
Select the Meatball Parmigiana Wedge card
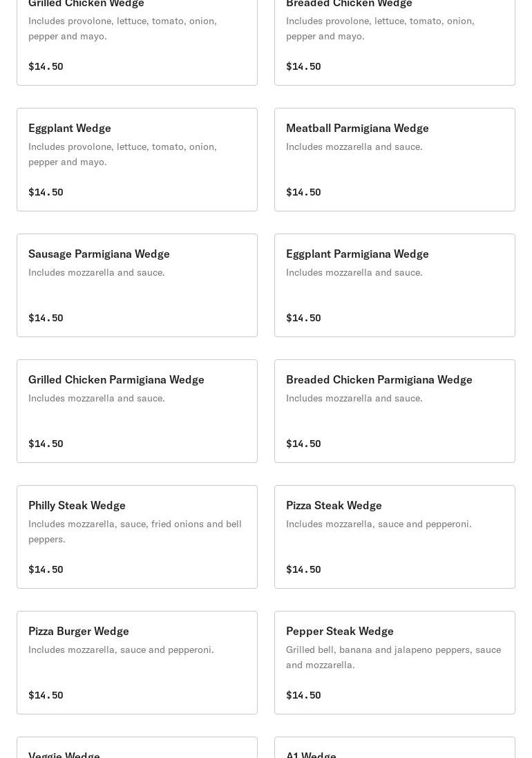pyautogui.click(x=395, y=160)
